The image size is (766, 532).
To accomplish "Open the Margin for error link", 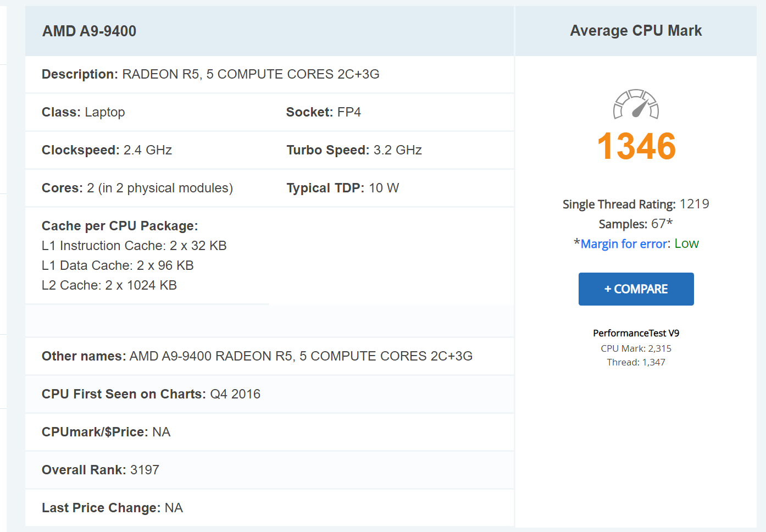I will tap(625, 244).
